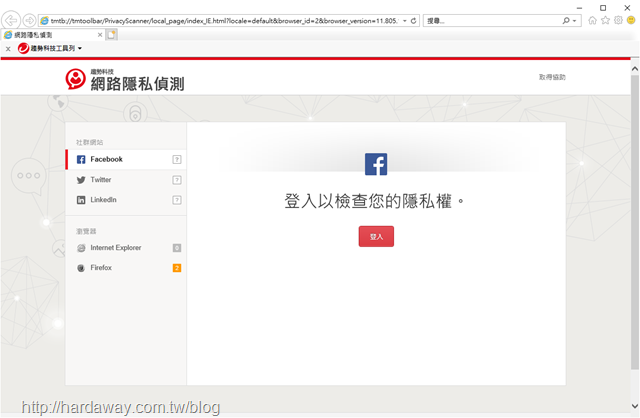This screenshot has width=640, height=418.
Task: Select the 網路隱私偵測 browser tab
Action: (x=52, y=35)
